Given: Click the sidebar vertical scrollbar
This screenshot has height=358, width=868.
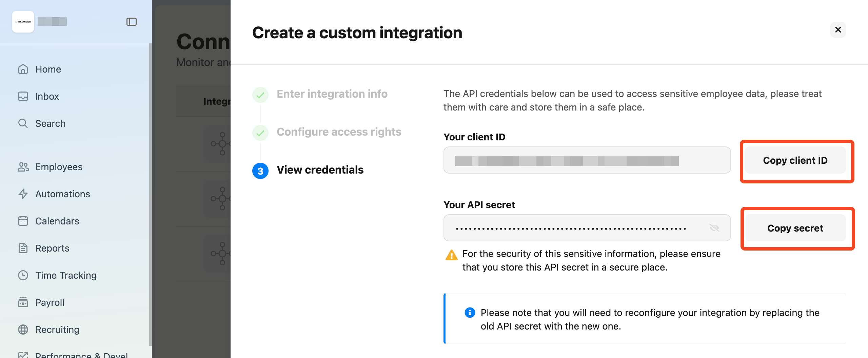Looking at the screenshot, I should (150, 195).
